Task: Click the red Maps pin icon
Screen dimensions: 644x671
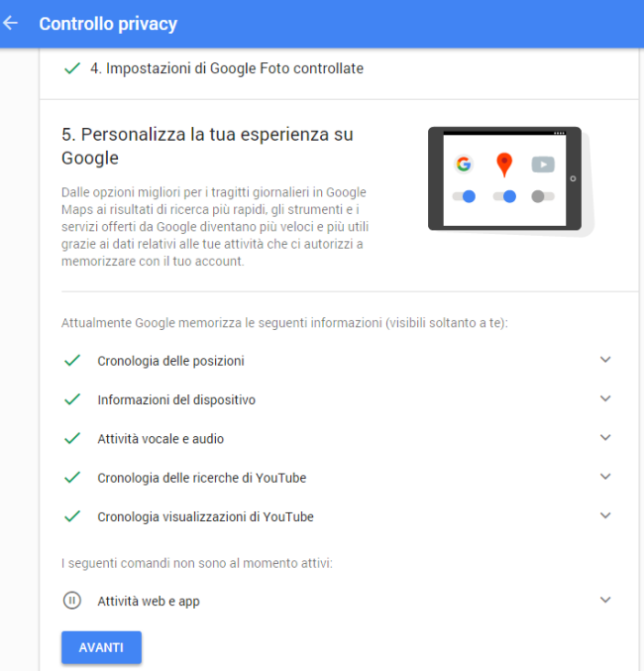Action: 503,164
